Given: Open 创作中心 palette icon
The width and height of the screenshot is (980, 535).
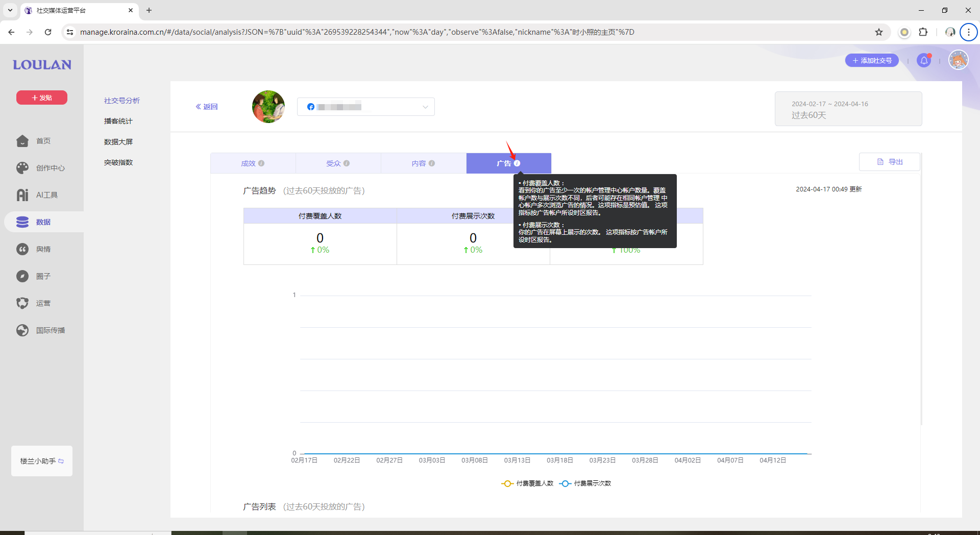Looking at the screenshot, I should click(22, 168).
